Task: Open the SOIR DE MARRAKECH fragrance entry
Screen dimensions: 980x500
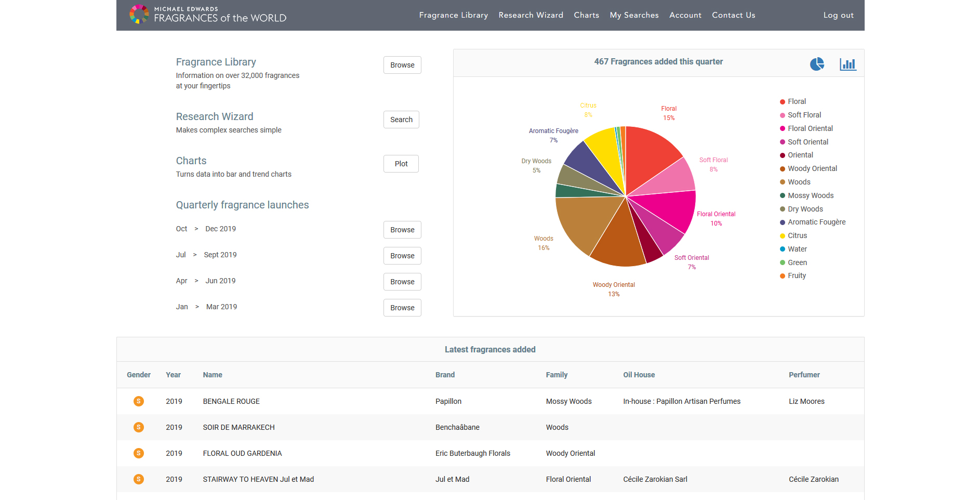Action: click(x=239, y=427)
